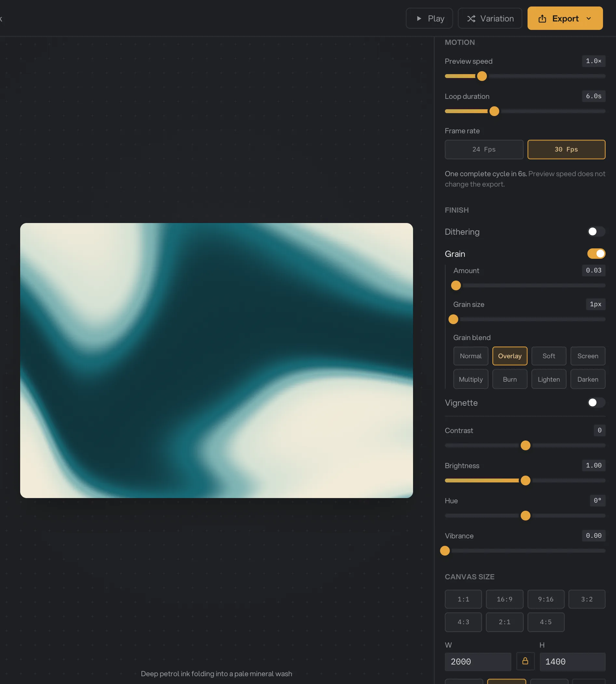Choose Soft grain blend mode
This screenshot has width=616, height=684.
549,356
